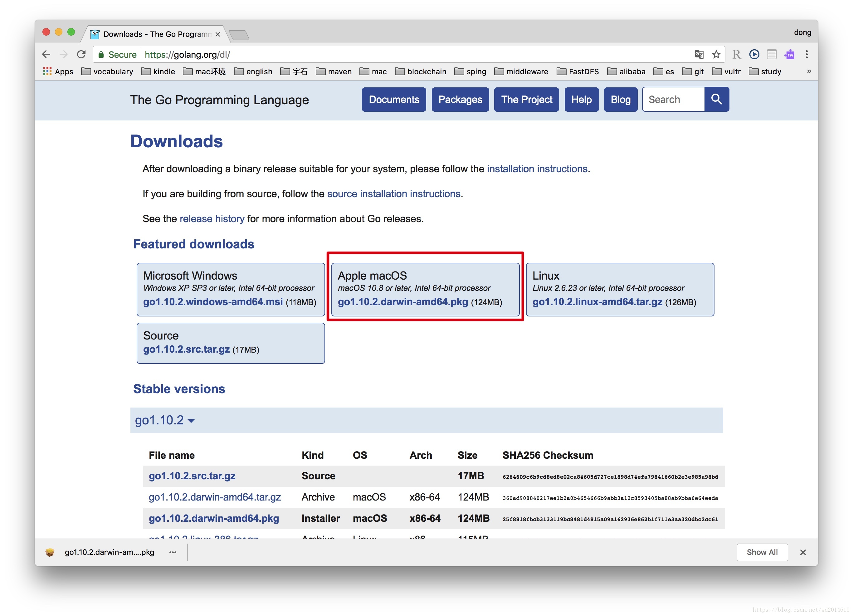Click the play-circle extension icon
Screen dimensions: 853x616
coord(754,55)
